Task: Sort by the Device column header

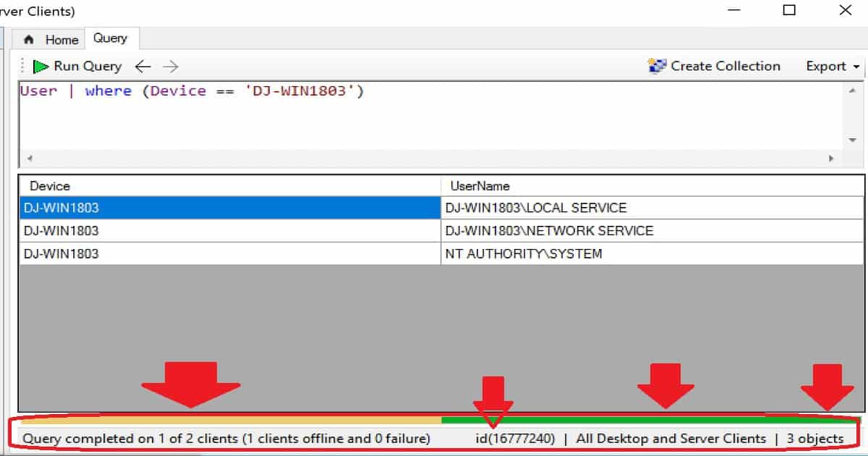Action: click(229, 186)
